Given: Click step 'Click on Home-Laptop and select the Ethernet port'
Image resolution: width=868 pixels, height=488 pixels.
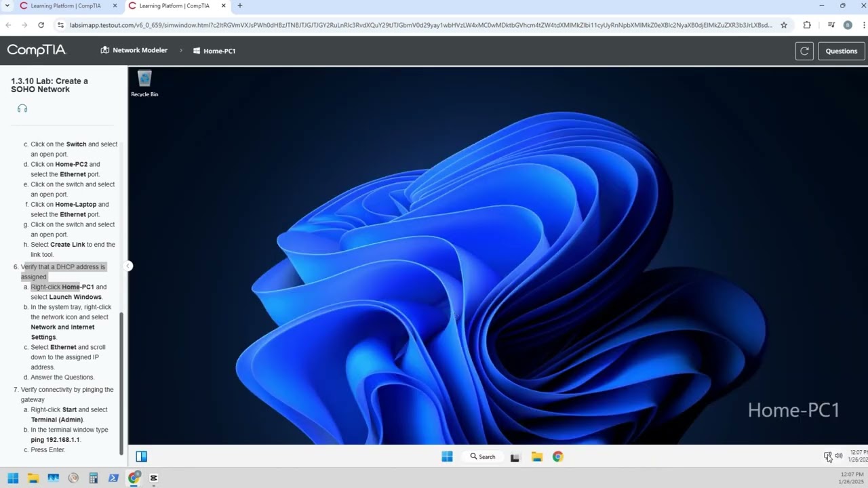Looking at the screenshot, I should (x=70, y=209).
